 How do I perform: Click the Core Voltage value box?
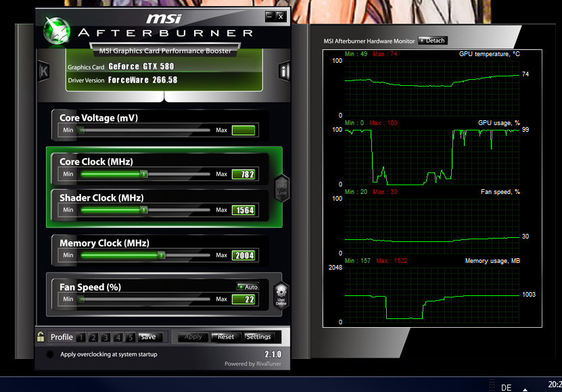243,130
